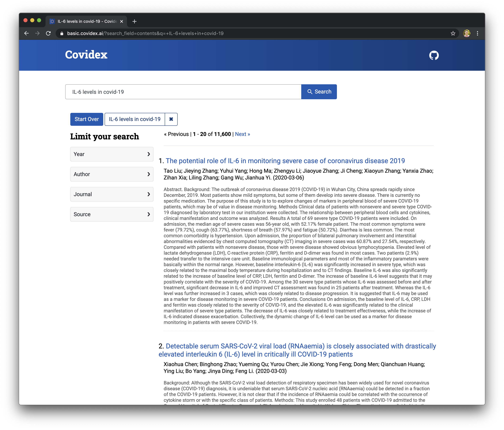Click the Previous pagination text
This screenshot has height=430, width=504.
(176, 134)
